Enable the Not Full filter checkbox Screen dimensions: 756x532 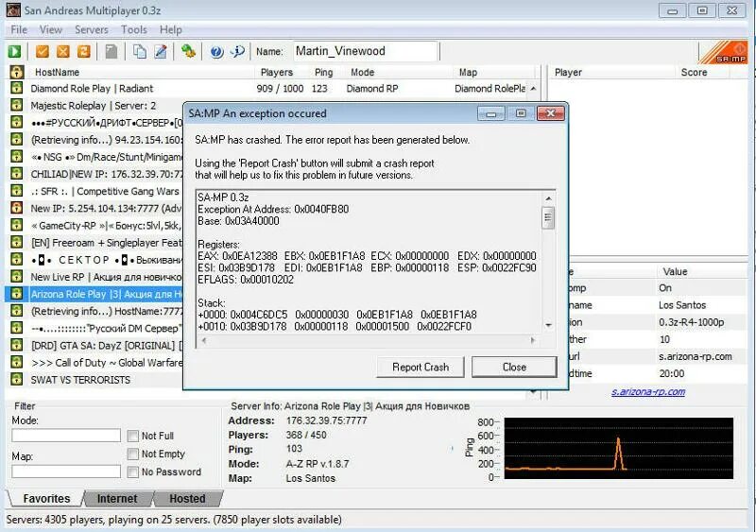pos(133,436)
